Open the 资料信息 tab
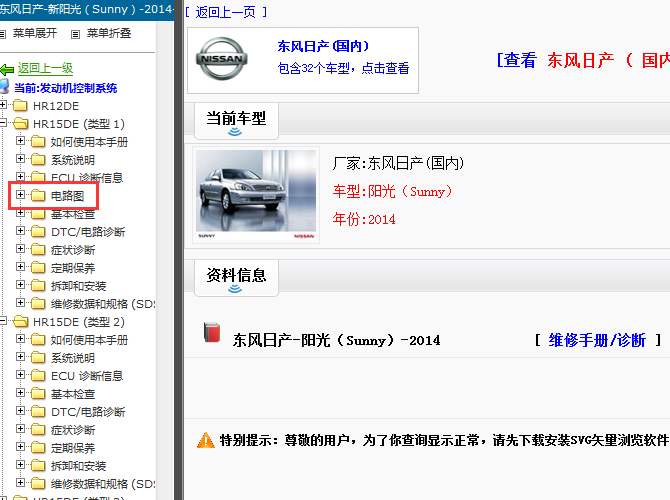 coord(236,278)
